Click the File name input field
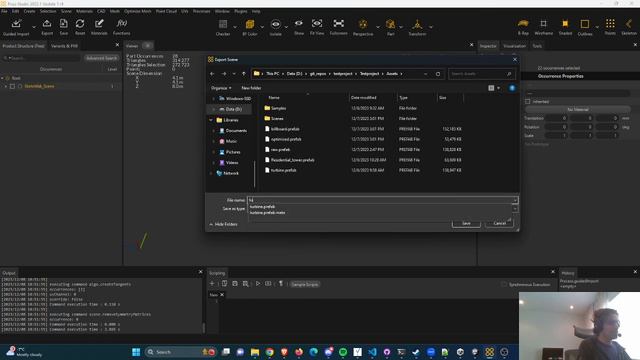Screen dimensions: 640x360 [x=380, y=200]
